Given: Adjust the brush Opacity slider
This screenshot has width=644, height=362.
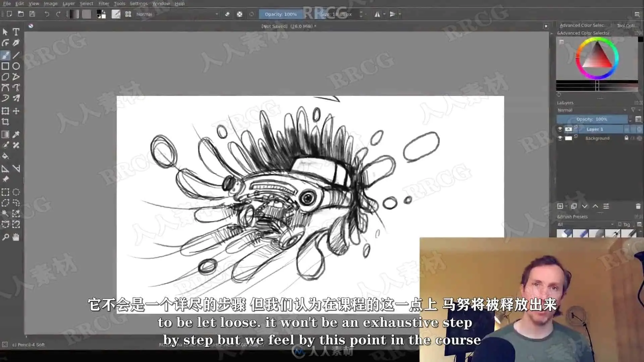Looking at the screenshot, I should tap(280, 14).
